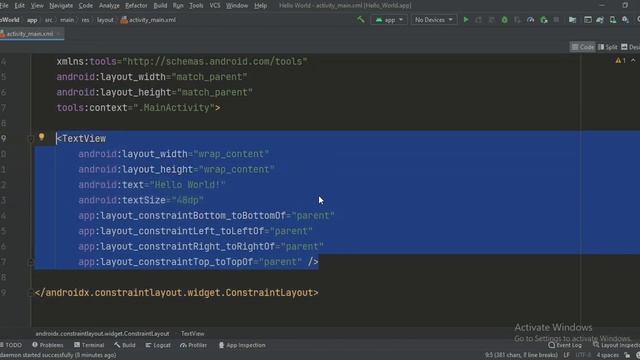640x360 pixels.
Task: Open the SDK Manager icon
Action: [625, 20]
